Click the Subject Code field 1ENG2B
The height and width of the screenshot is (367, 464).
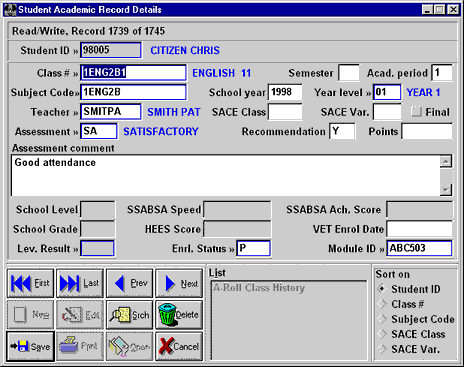click(x=133, y=92)
